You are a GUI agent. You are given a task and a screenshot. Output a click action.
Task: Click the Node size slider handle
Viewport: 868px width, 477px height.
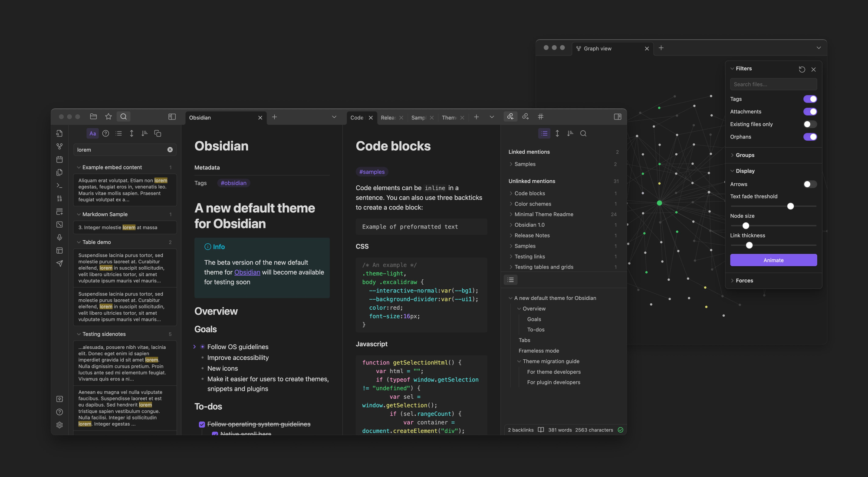coord(746,226)
